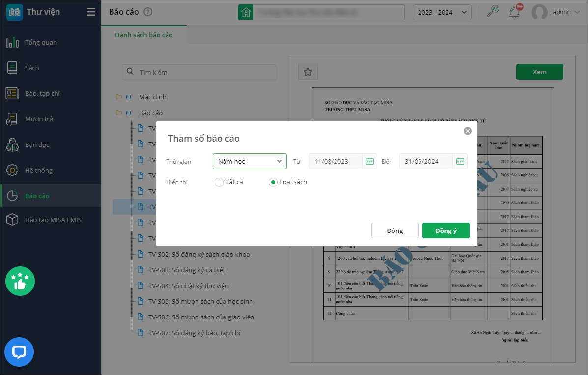Click the search magnifier icon in Tìm kiếm box

[x=130, y=71]
